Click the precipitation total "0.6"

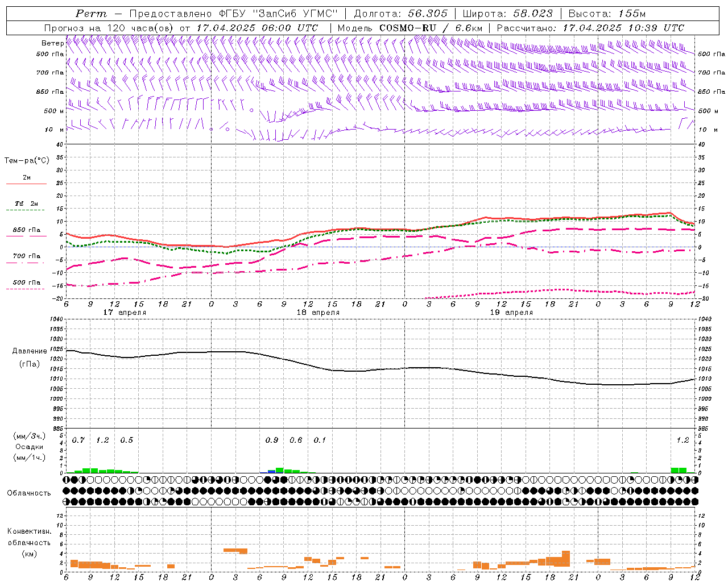(x=296, y=440)
